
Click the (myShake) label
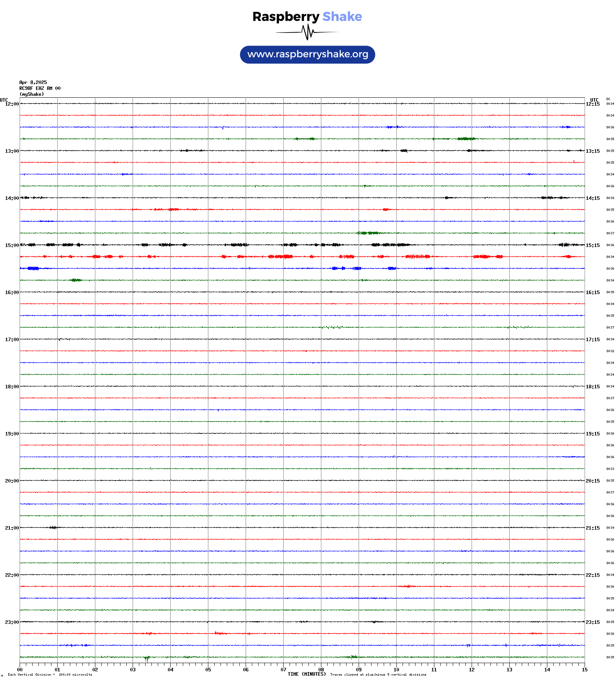point(32,94)
